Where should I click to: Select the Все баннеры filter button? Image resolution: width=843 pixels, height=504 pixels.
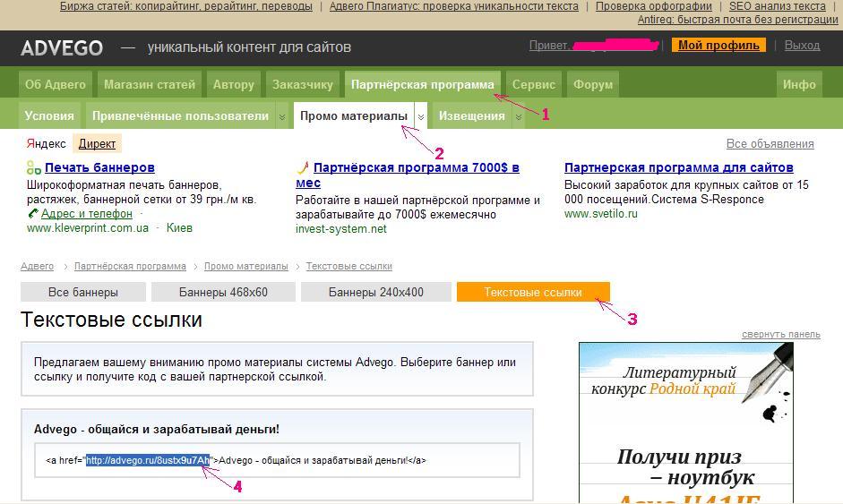click(x=83, y=293)
